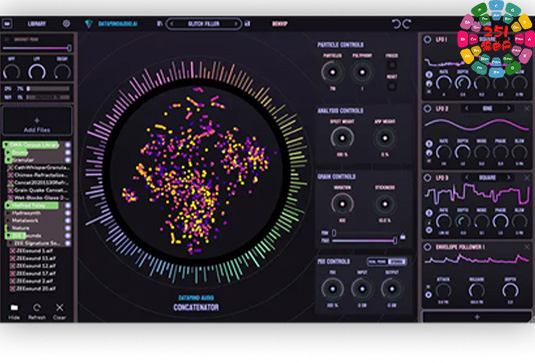Image resolution: width=535 pixels, height=363 pixels.
Task: Click the note sync icon in LFO 3
Action: (x=429, y=222)
